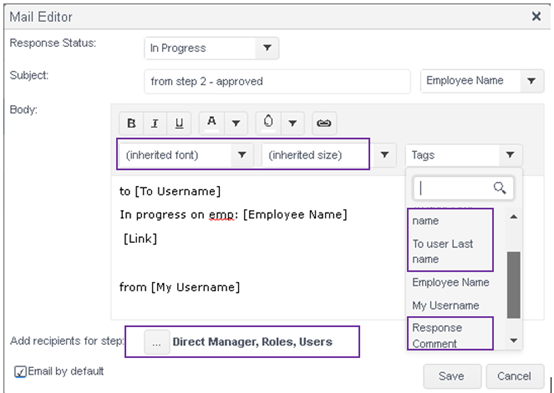The image size is (554, 393).
Task: Click the Save button
Action: pyautogui.click(x=452, y=376)
